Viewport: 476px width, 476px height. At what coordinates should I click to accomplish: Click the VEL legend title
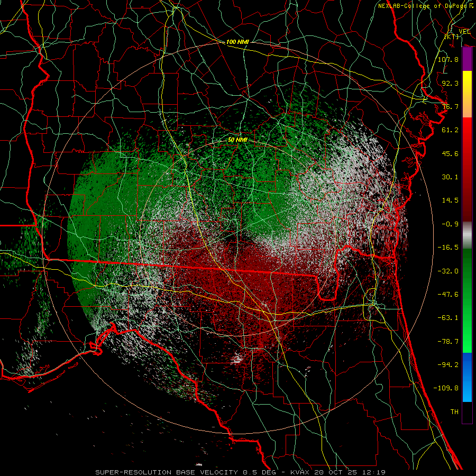(x=464, y=32)
